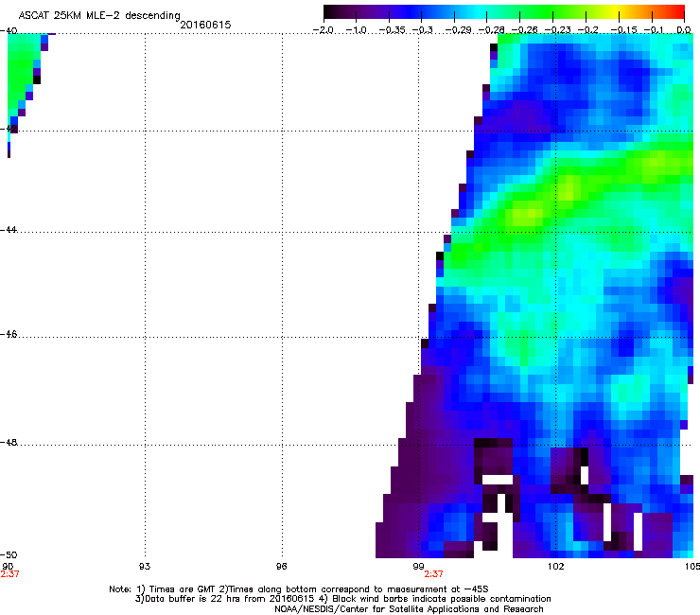Click the red time '2:37' below longitude 90
The image size is (700, 615).
point(9,574)
